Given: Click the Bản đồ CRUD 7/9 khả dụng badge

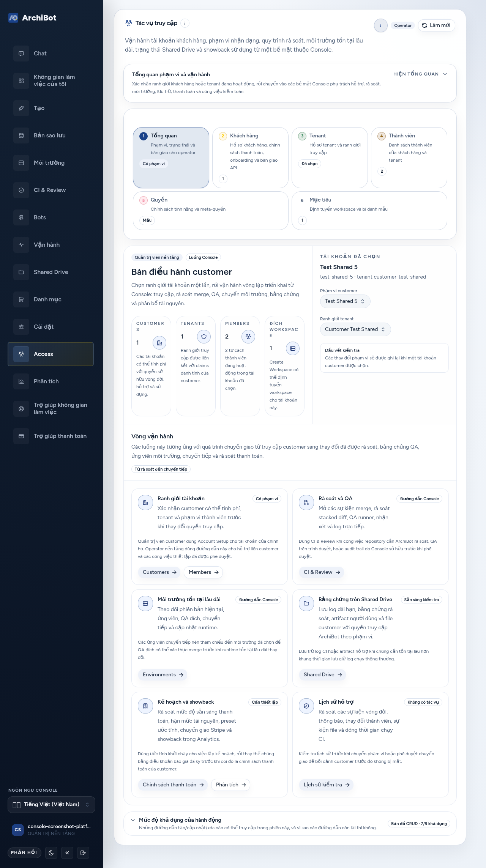Looking at the screenshot, I should [419, 824].
